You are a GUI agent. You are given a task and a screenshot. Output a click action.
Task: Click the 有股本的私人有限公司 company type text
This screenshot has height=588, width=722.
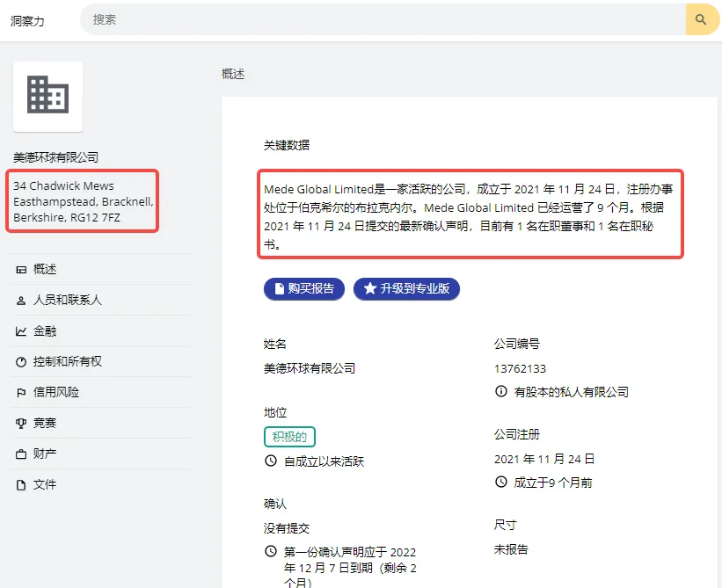571,392
